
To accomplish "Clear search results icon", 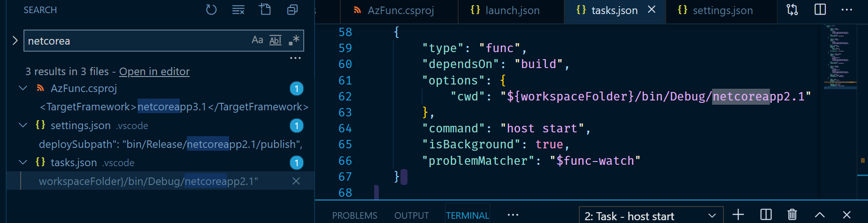I will pyautogui.click(x=238, y=10).
